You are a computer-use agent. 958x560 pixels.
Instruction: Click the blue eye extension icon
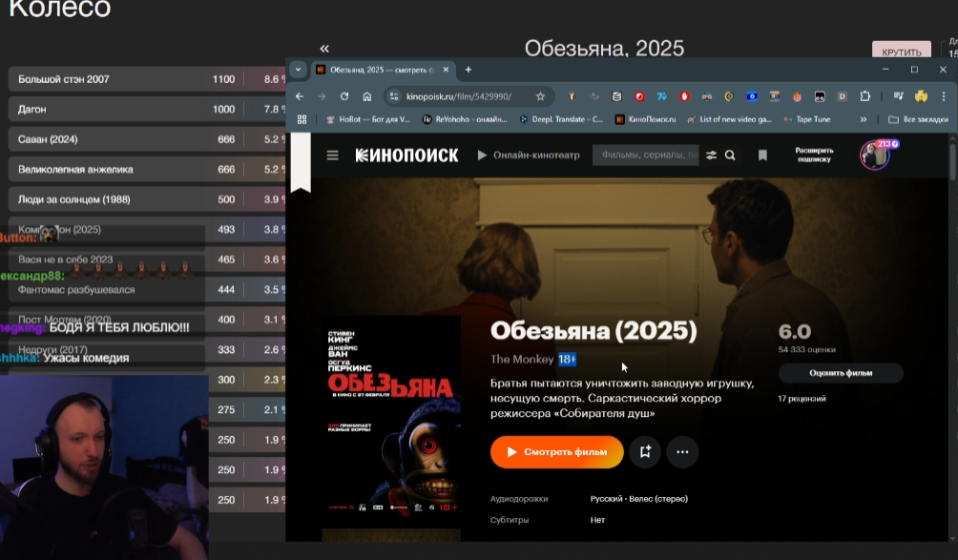point(752,96)
